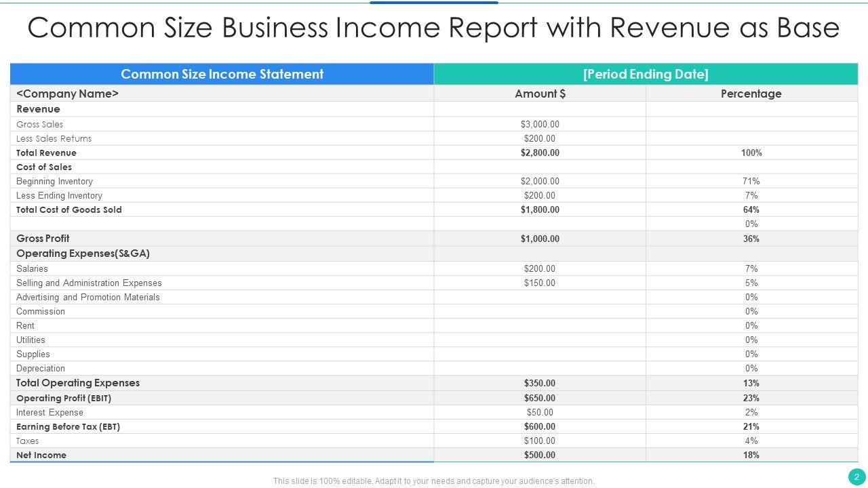Select the slide title text
The image size is (868, 488).
pyautogui.click(x=433, y=28)
